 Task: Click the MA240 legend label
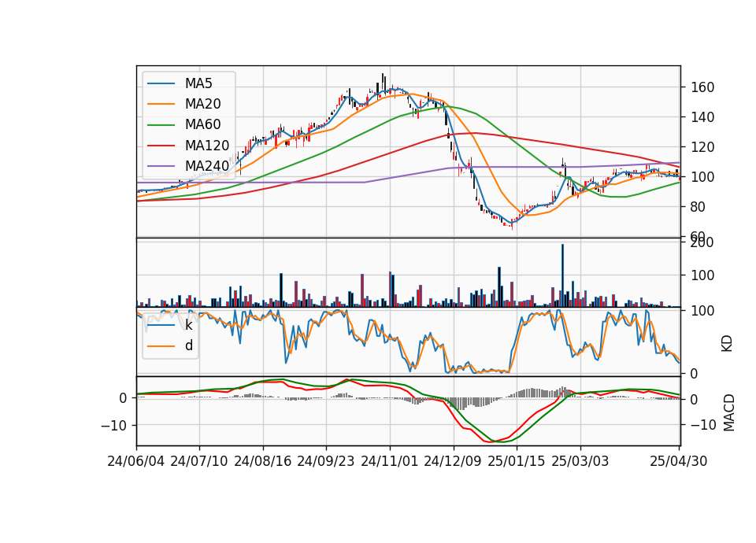point(207,166)
